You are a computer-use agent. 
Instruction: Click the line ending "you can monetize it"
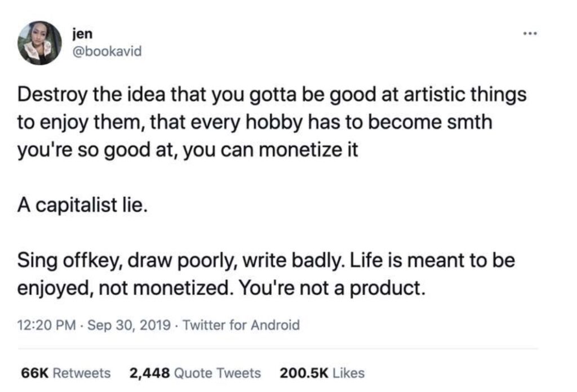(x=188, y=150)
